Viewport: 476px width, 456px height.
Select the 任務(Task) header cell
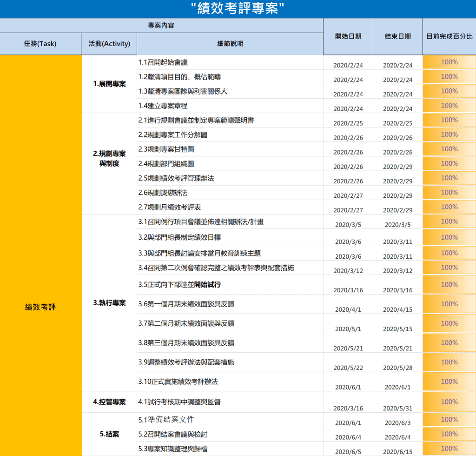click(40, 44)
